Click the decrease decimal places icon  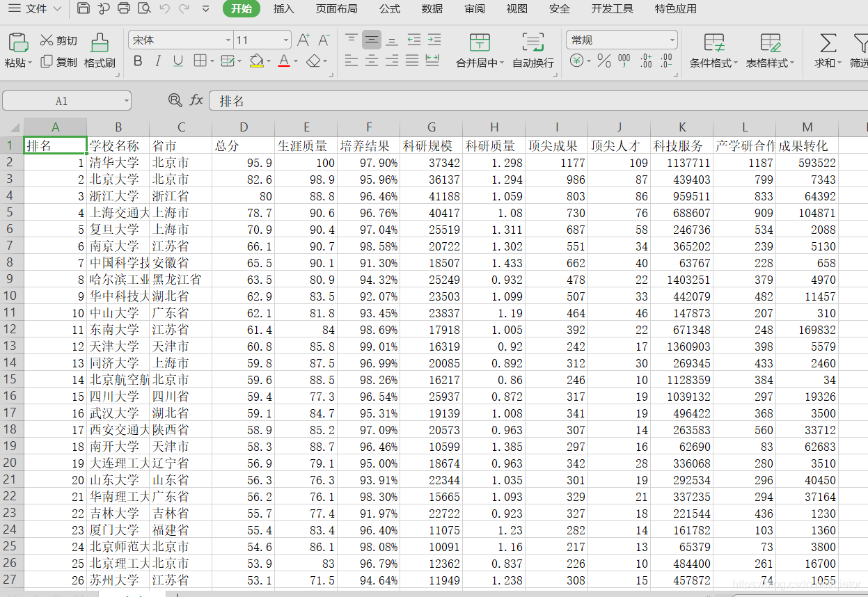pyautogui.click(x=667, y=61)
